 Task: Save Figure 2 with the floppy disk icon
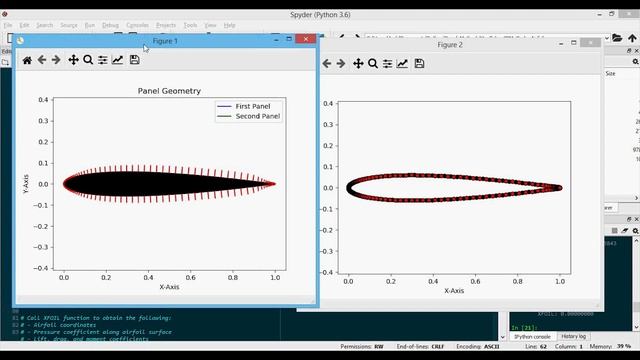[x=419, y=64]
